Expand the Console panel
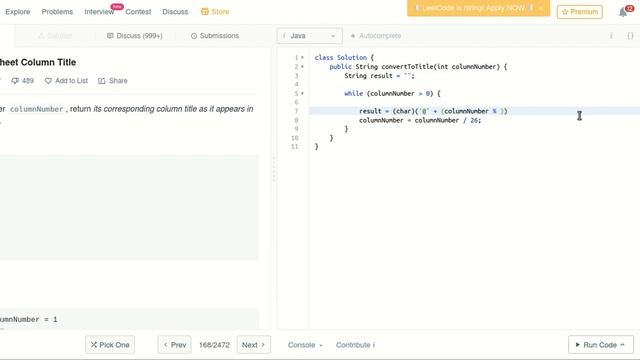The width and height of the screenshot is (640, 360). [x=305, y=345]
